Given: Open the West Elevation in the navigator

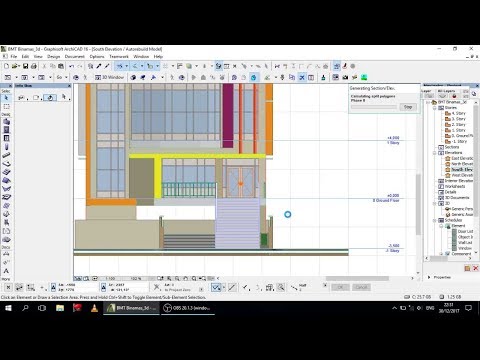Looking at the screenshot, I should [459, 175].
